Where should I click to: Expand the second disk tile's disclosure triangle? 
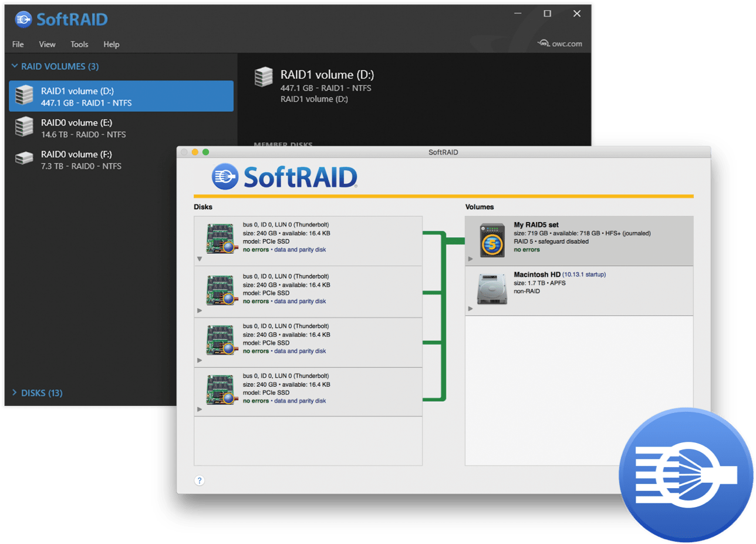click(200, 310)
